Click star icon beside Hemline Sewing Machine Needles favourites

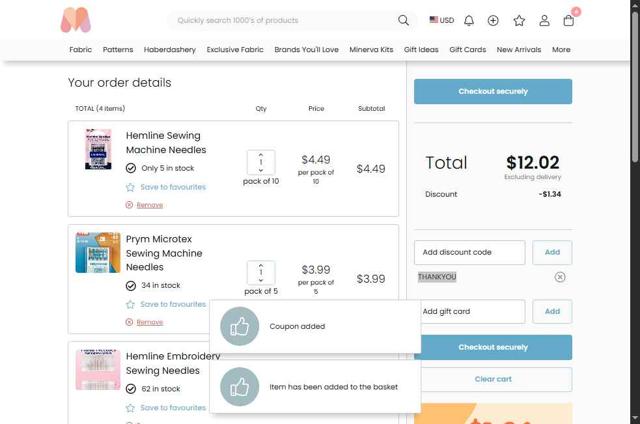[130, 187]
